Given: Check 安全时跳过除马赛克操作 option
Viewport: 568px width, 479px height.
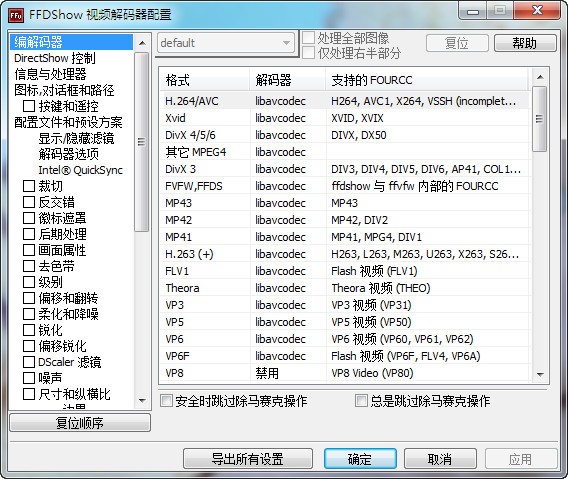Looking at the screenshot, I should point(166,401).
